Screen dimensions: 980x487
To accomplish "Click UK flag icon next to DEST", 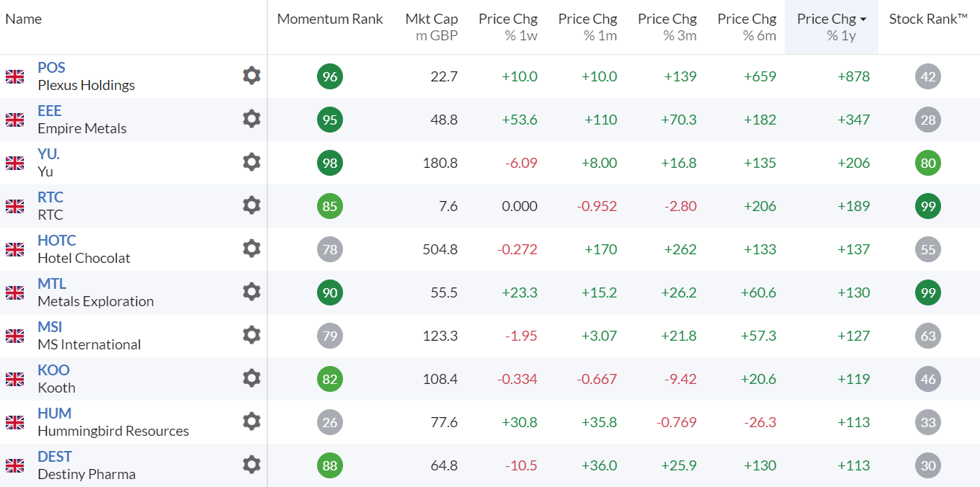I will [14, 465].
